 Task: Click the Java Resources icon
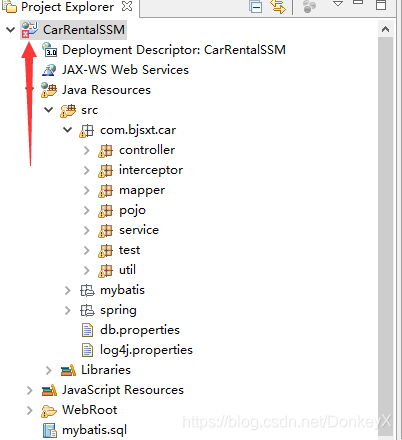49,90
